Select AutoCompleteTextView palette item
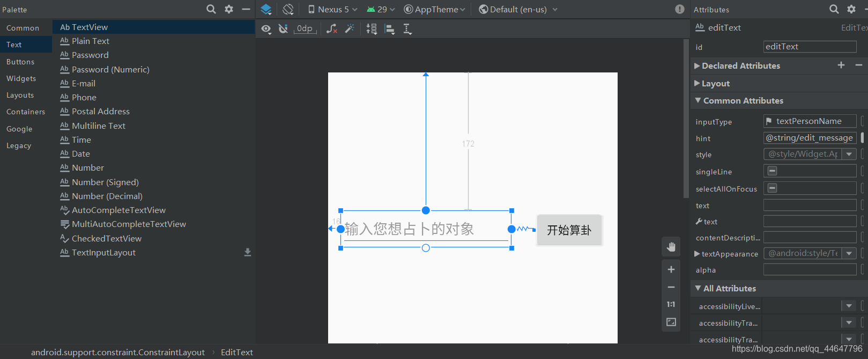This screenshot has height=359, width=868. coord(154,210)
